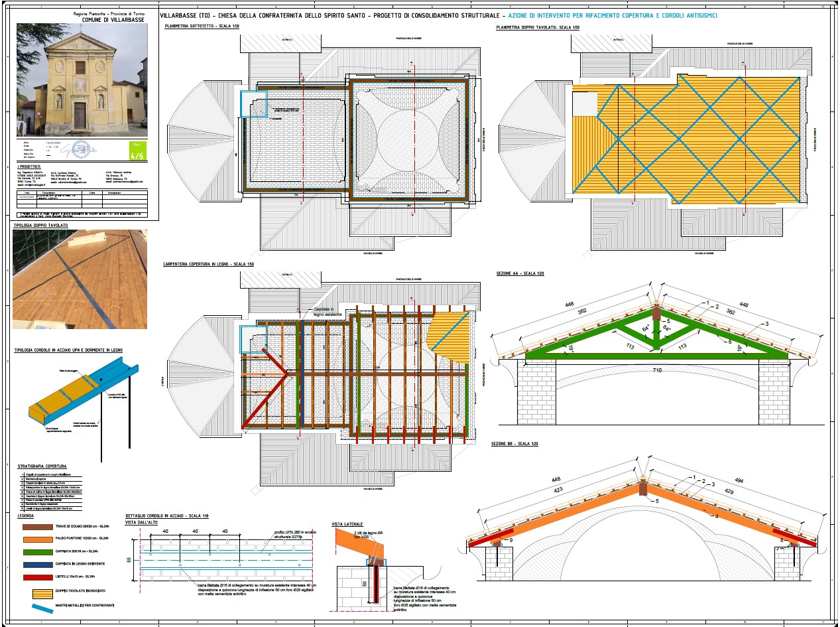Select the 'STRATIGRAFIA COPERTURA' heading
840x627 pixels.
[42, 466]
